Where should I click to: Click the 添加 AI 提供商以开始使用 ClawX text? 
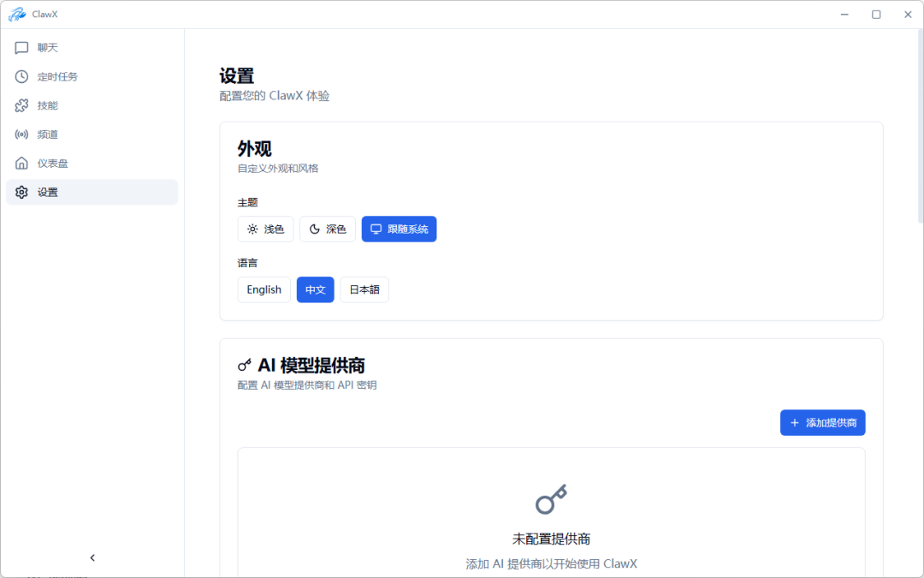point(552,563)
